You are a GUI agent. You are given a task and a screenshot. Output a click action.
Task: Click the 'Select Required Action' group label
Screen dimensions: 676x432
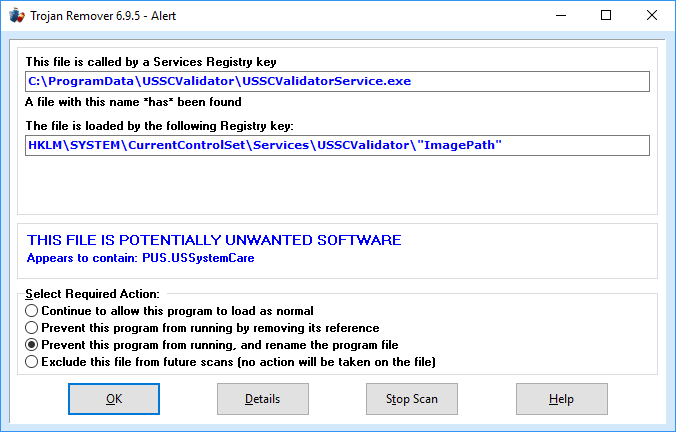pos(92,294)
